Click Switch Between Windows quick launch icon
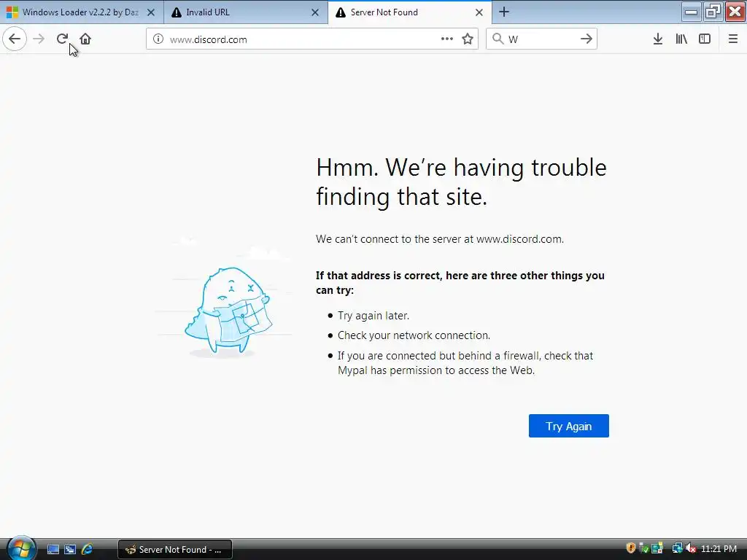 [x=70, y=550]
